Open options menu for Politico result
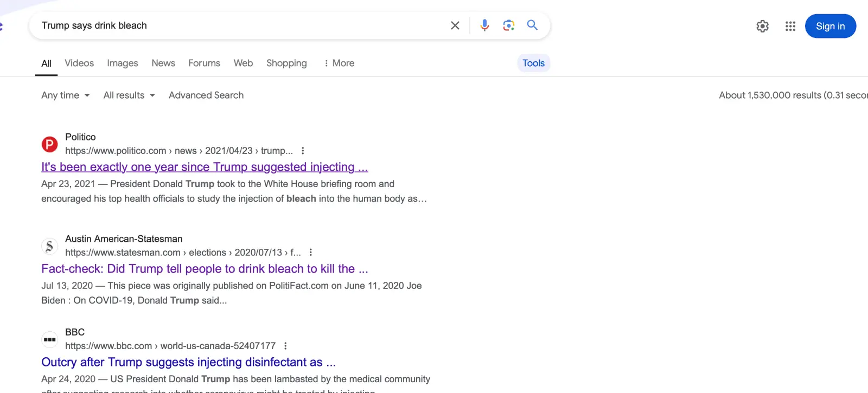 (x=303, y=151)
